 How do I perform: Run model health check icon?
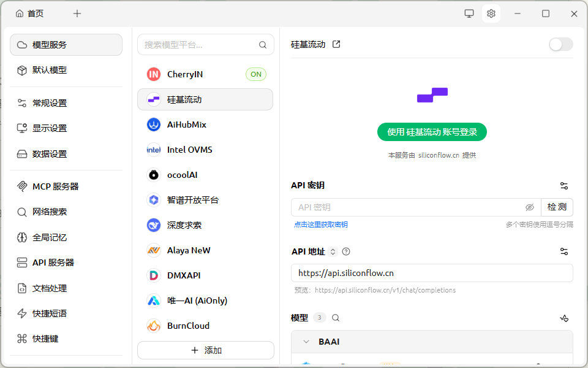[564, 318]
